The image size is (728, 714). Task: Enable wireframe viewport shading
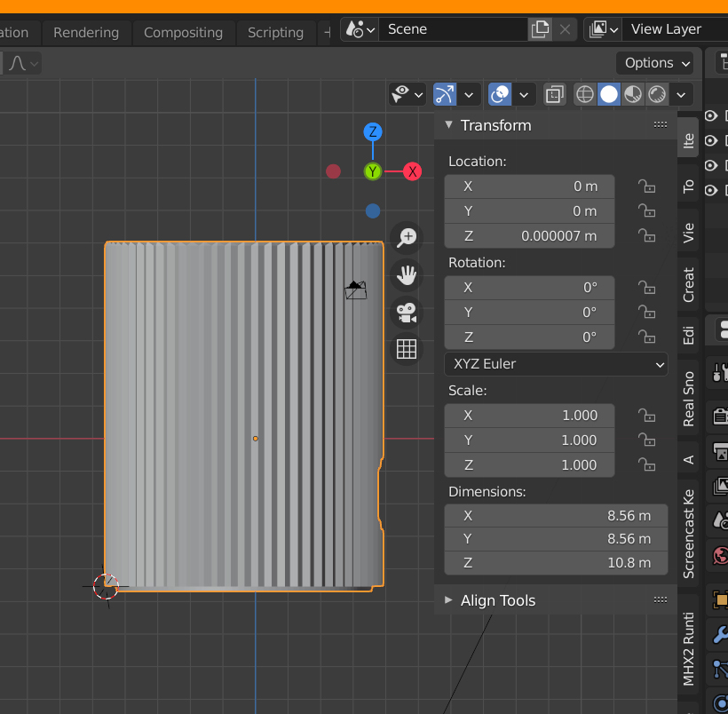click(585, 94)
